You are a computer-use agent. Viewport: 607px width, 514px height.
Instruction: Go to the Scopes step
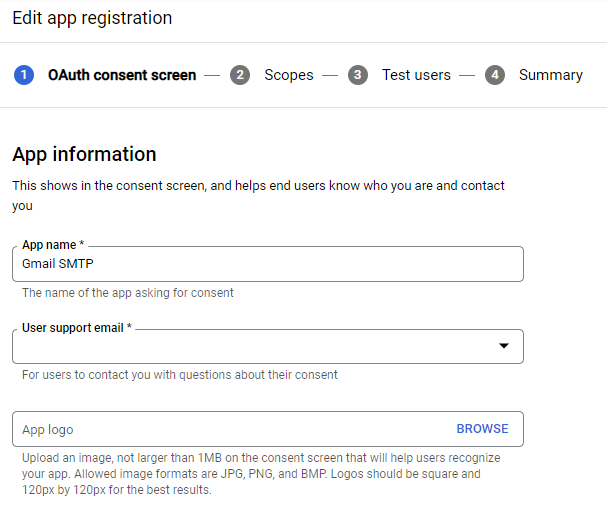pos(289,75)
